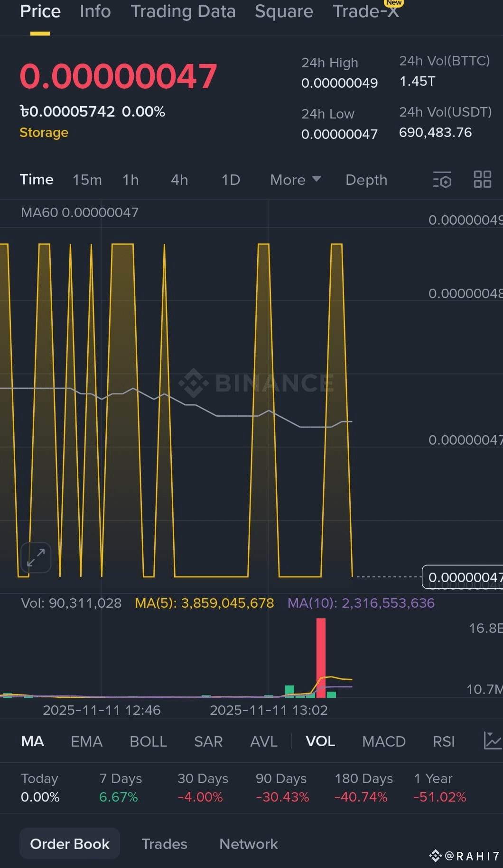This screenshot has width=503, height=868.
Task: Open the Trades tab
Action: [x=164, y=844]
